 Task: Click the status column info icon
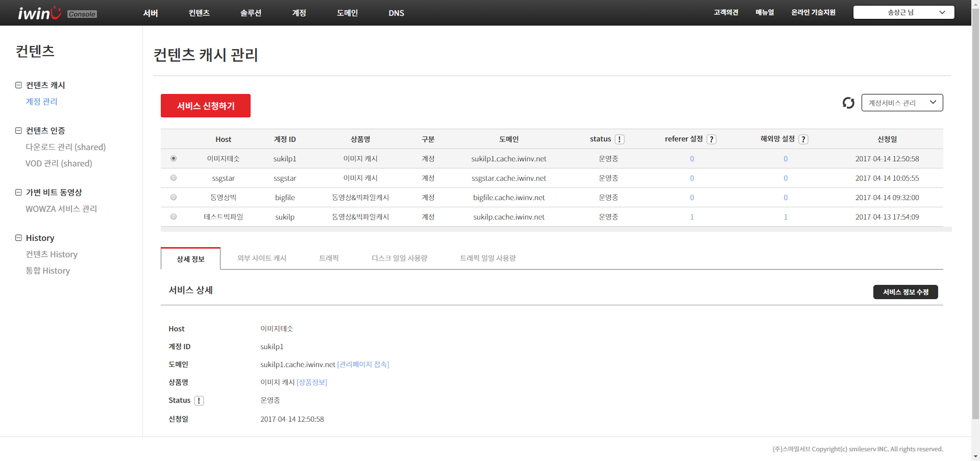619,139
